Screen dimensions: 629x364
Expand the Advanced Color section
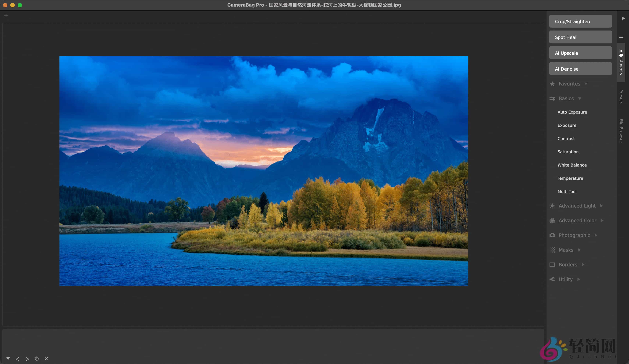pos(577,220)
